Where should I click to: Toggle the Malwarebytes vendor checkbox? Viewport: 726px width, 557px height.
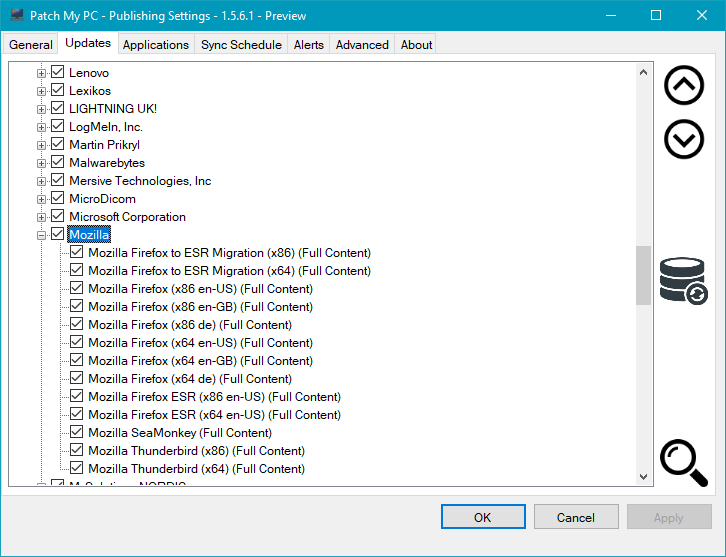point(58,163)
